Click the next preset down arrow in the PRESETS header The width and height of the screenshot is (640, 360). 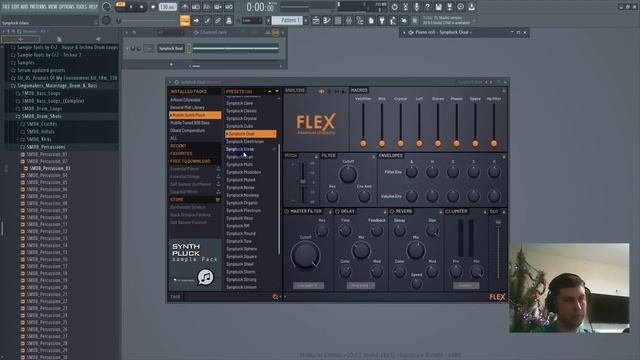(277, 91)
